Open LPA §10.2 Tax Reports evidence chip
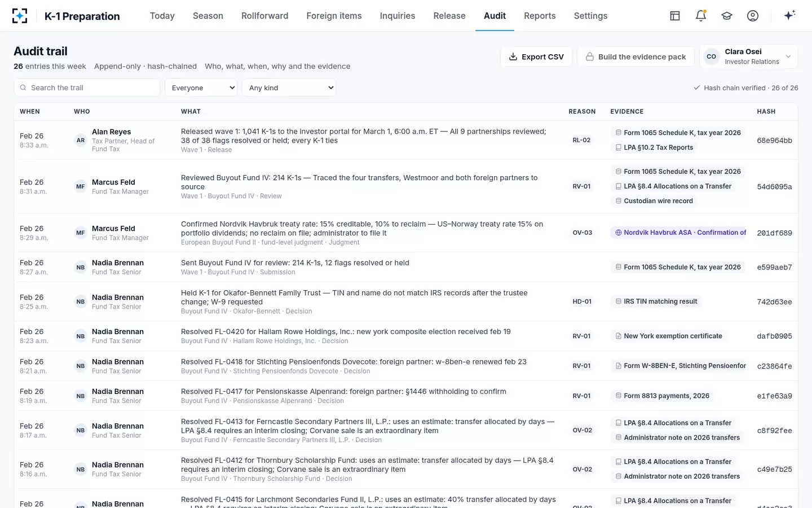 click(654, 147)
